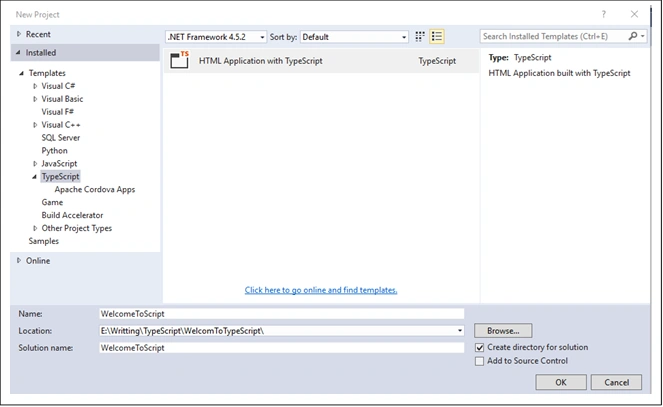Viewport: 663px width, 407px height.
Task: Expand the Online section
Action: click(x=19, y=261)
